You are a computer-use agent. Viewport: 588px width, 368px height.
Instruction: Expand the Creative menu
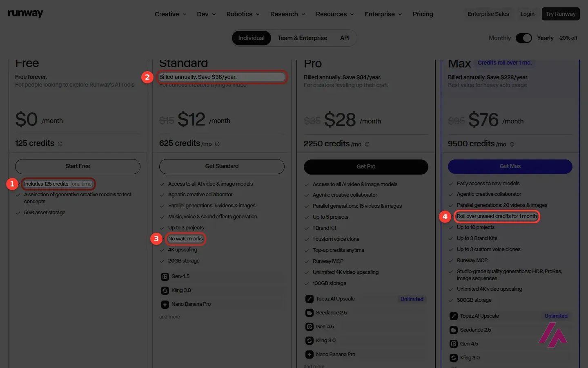coord(170,14)
